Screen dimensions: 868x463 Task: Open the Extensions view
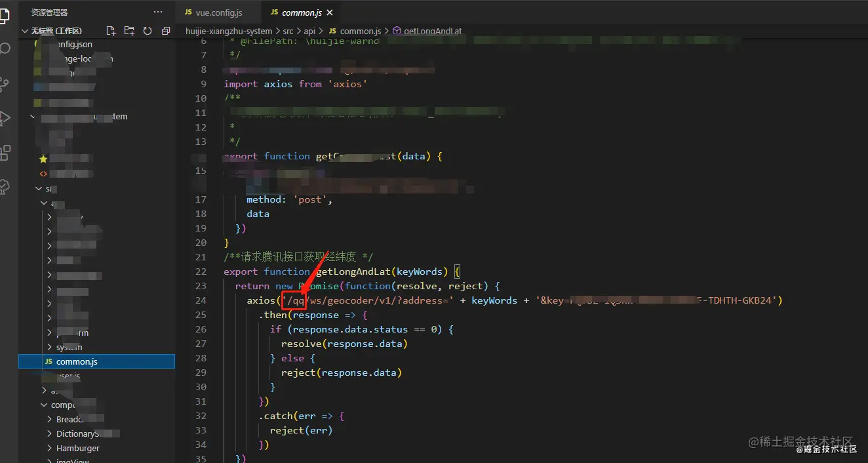pyautogui.click(x=5, y=153)
